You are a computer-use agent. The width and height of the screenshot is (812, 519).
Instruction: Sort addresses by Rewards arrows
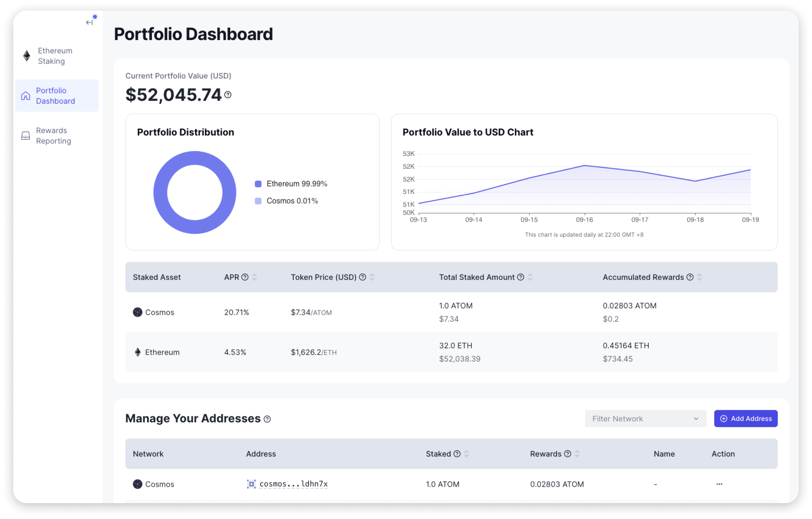(577, 454)
